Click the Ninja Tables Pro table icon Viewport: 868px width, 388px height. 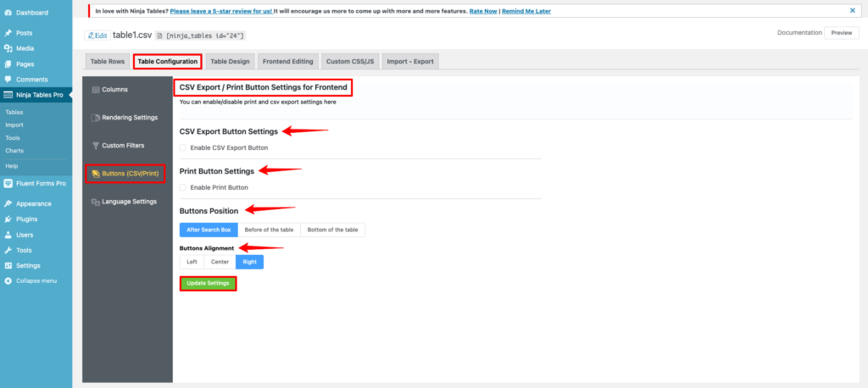pyautogui.click(x=8, y=95)
